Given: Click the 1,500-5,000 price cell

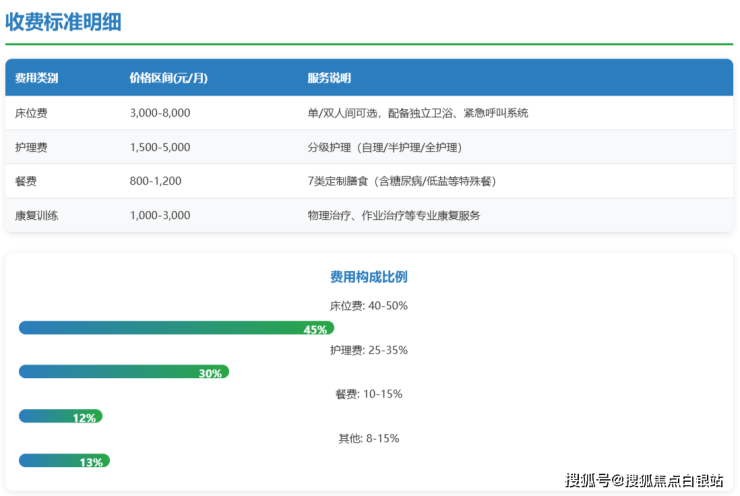Looking at the screenshot, I should click(x=159, y=147).
